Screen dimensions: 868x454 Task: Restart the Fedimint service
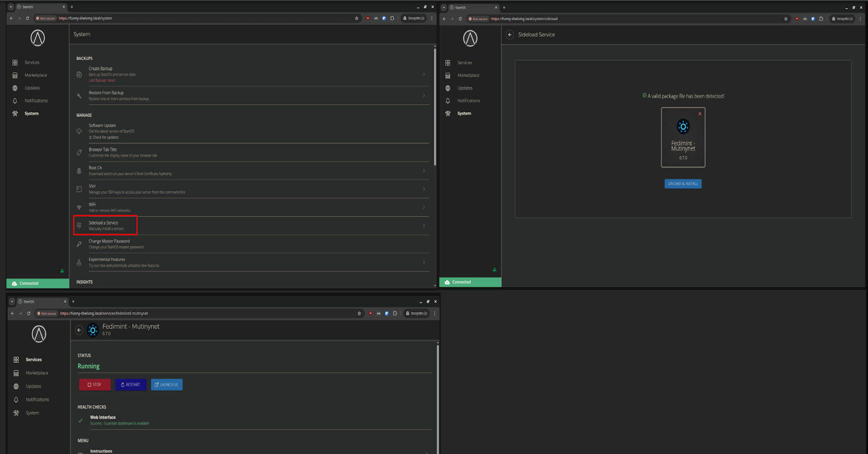[x=131, y=384]
